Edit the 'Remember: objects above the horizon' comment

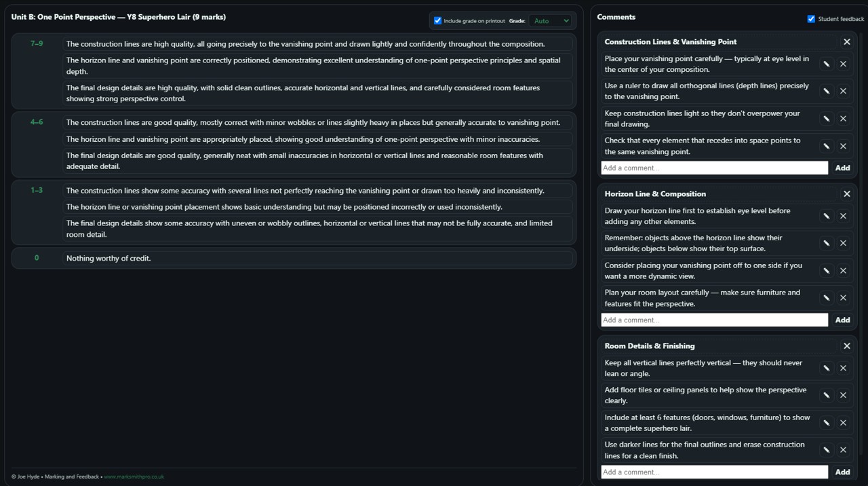pos(826,243)
